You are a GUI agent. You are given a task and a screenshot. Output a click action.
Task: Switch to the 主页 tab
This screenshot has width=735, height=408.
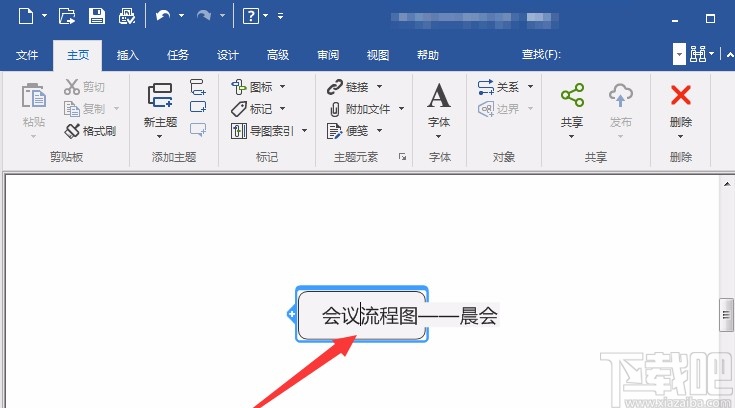[77, 55]
